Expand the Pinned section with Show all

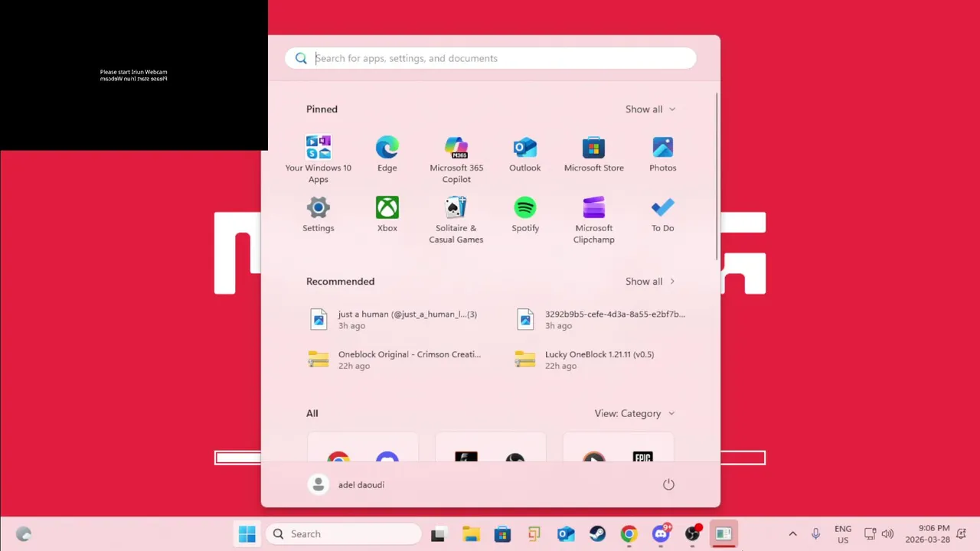650,109
